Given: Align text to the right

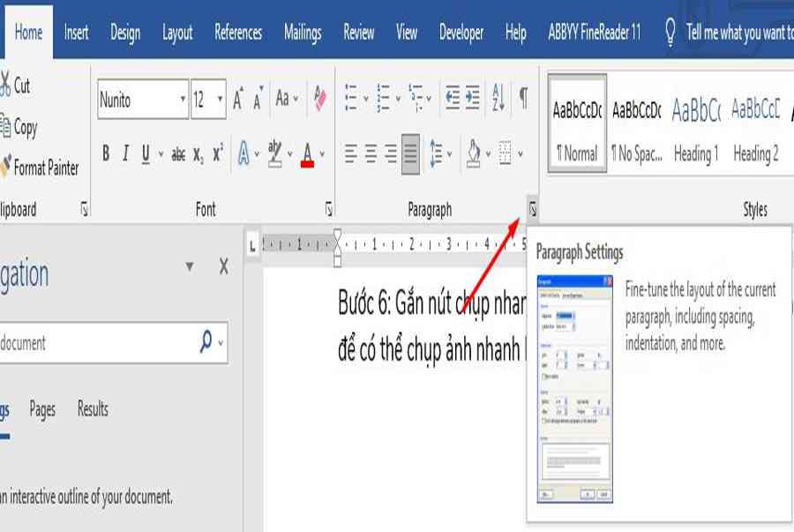Looking at the screenshot, I should 391,153.
